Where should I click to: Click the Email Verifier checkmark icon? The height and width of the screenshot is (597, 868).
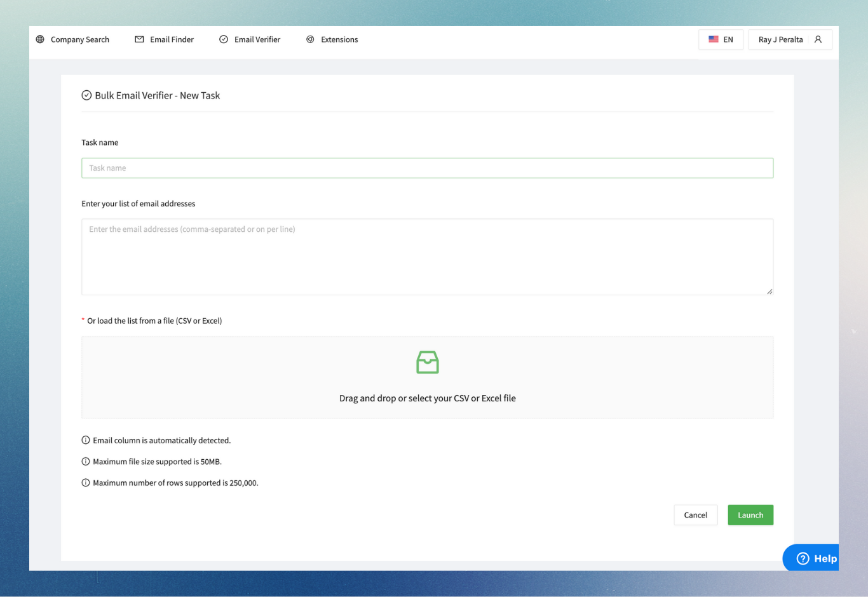[x=224, y=39]
